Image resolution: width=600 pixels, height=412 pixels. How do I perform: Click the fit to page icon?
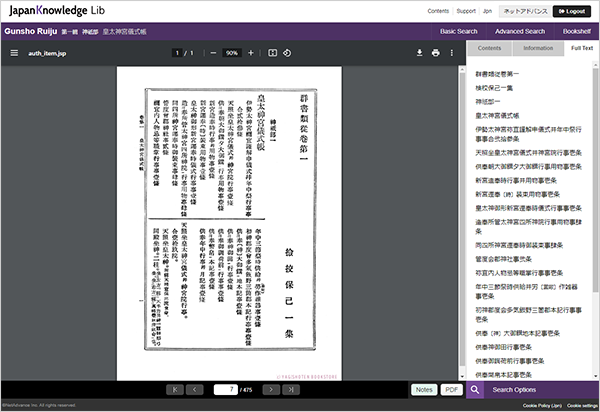(271, 53)
